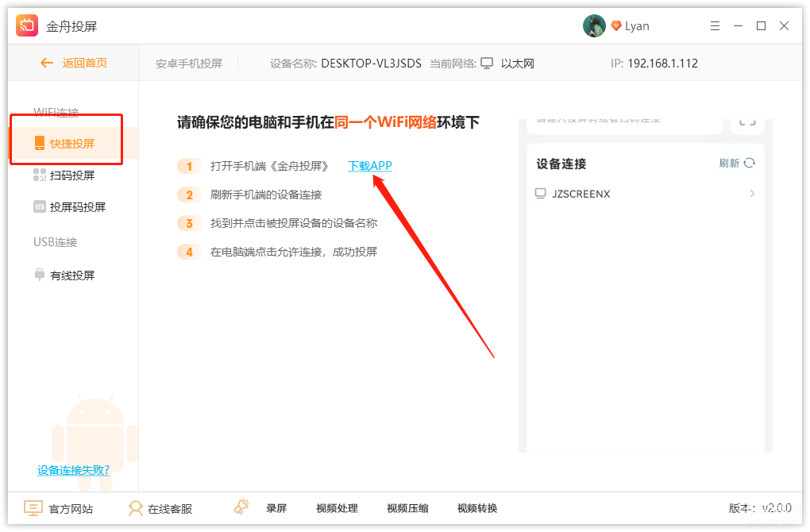
Task: Click the VIP diamond badge beside Lyan
Action: click(x=615, y=26)
